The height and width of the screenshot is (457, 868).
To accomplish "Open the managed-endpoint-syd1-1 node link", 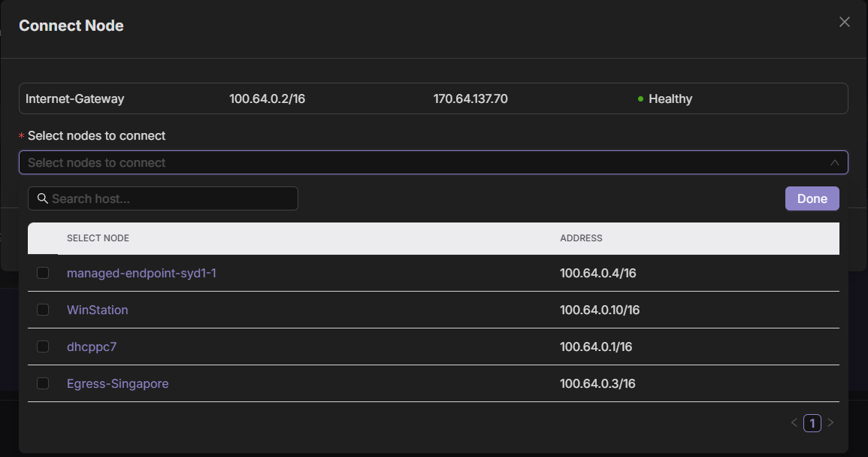I will tap(141, 273).
